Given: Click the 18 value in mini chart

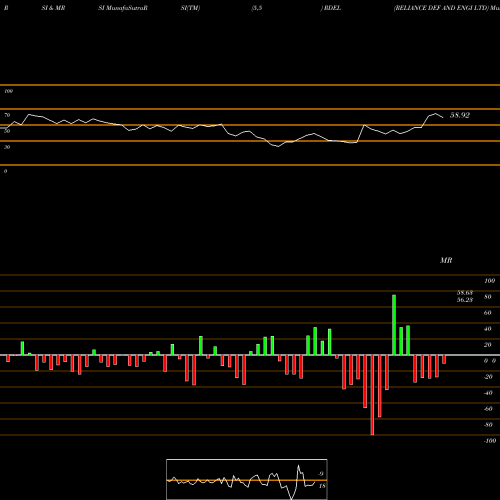Looking at the screenshot, I should [322, 486].
